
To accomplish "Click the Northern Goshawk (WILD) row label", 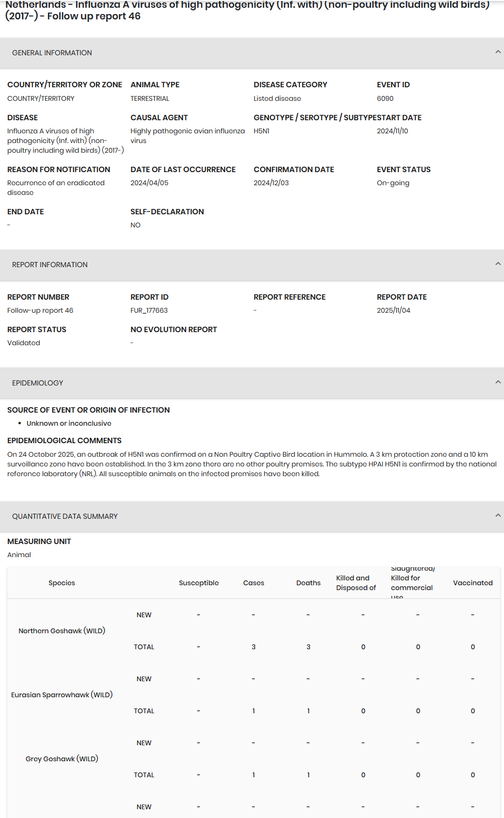I will [62, 631].
